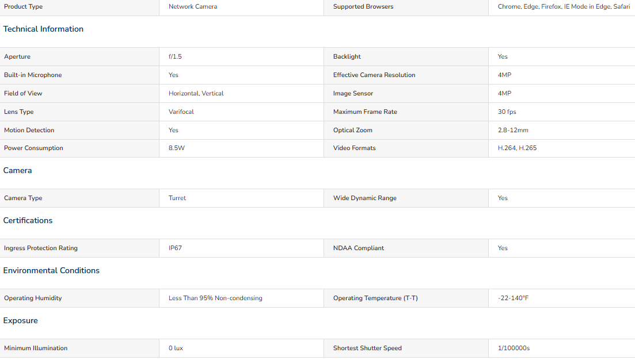This screenshot has height=364, width=635.
Task: Select the NDAA Compliant label
Action: click(x=359, y=248)
